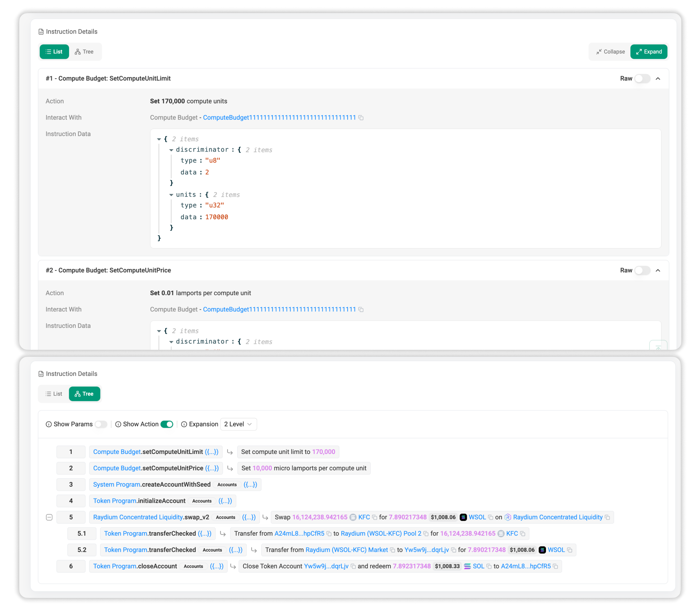Viewport: 700px width, 611px height.
Task: Click the SOL token icon in the closeAccount row
Action: 468,566
